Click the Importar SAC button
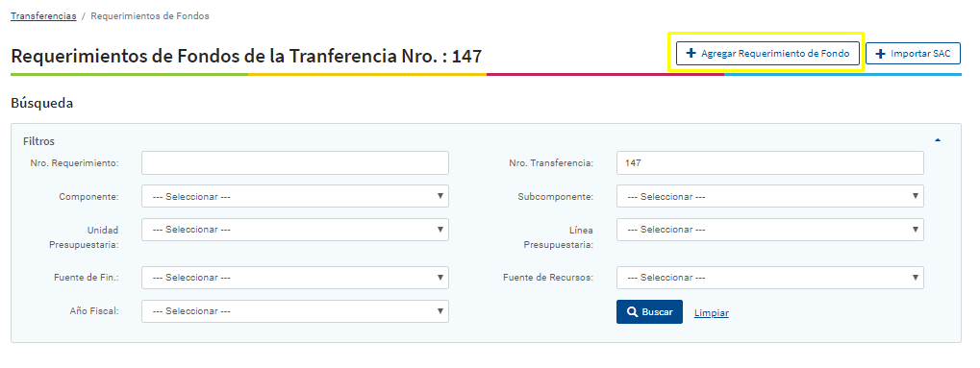Image resolution: width=980 pixels, height=368 pixels. click(913, 54)
